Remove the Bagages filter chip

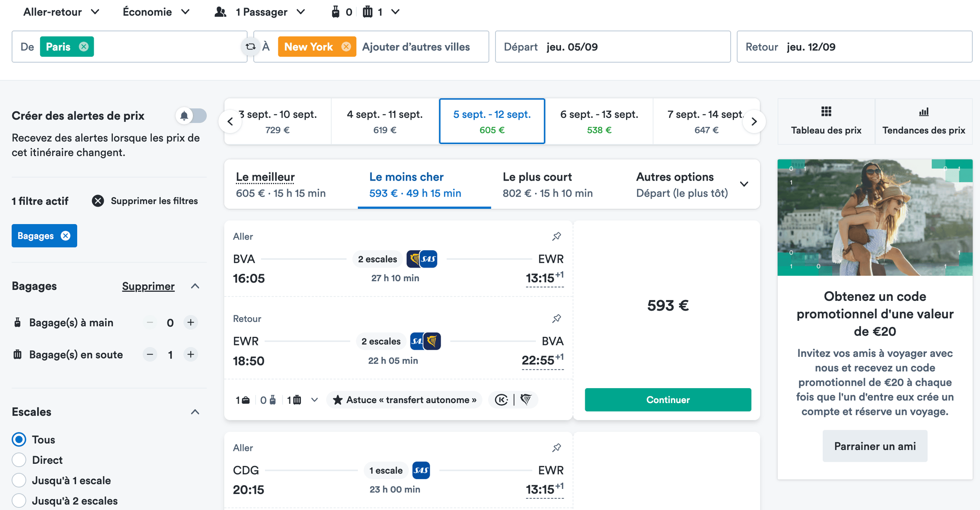65,236
